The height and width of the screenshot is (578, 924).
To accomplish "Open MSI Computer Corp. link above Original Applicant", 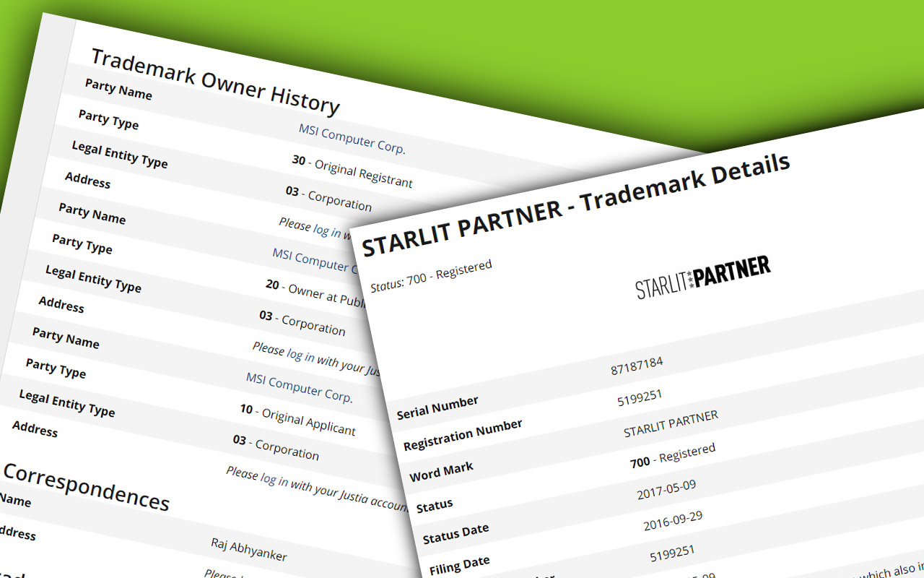I will [x=300, y=387].
